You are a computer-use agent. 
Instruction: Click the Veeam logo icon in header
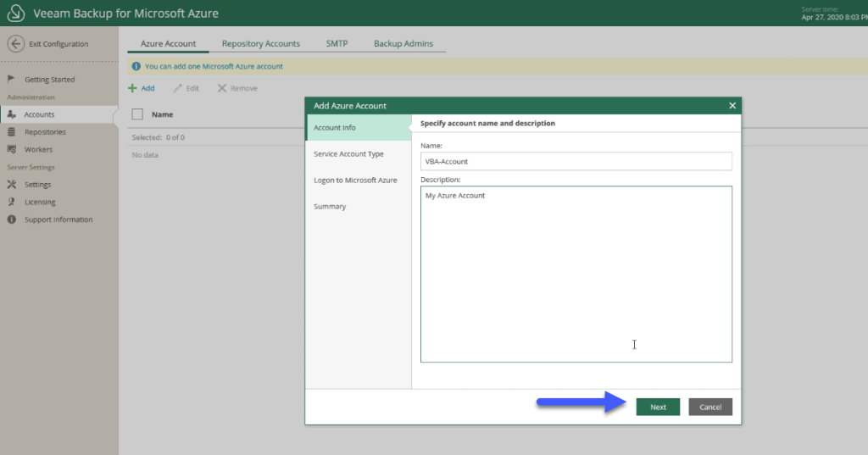pyautogui.click(x=16, y=13)
